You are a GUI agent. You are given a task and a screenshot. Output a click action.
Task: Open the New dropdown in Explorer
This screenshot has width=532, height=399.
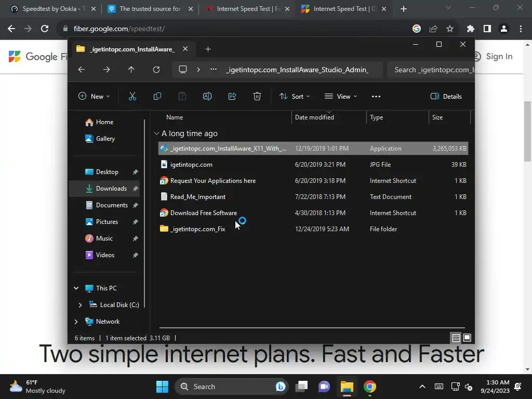94,96
